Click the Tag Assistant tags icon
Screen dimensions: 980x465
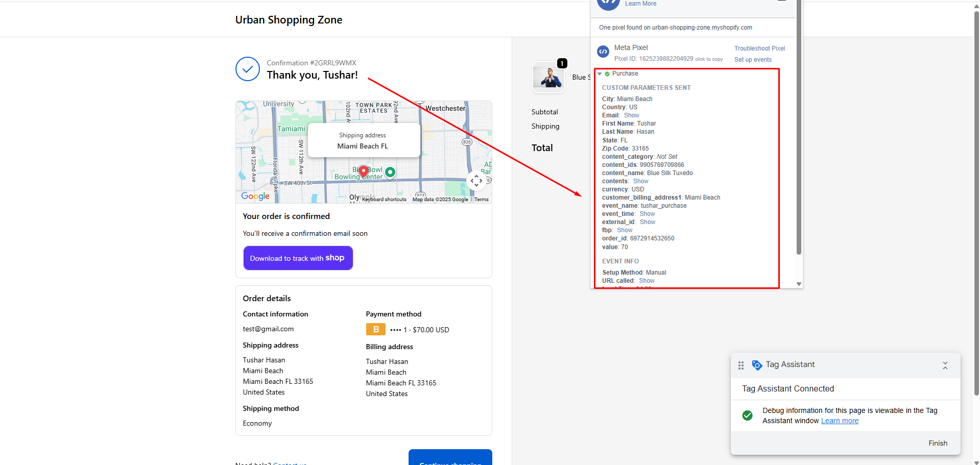point(756,365)
